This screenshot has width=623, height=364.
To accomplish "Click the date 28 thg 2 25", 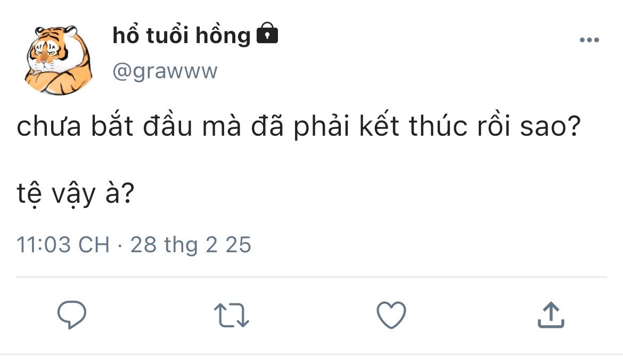I will [x=191, y=244].
